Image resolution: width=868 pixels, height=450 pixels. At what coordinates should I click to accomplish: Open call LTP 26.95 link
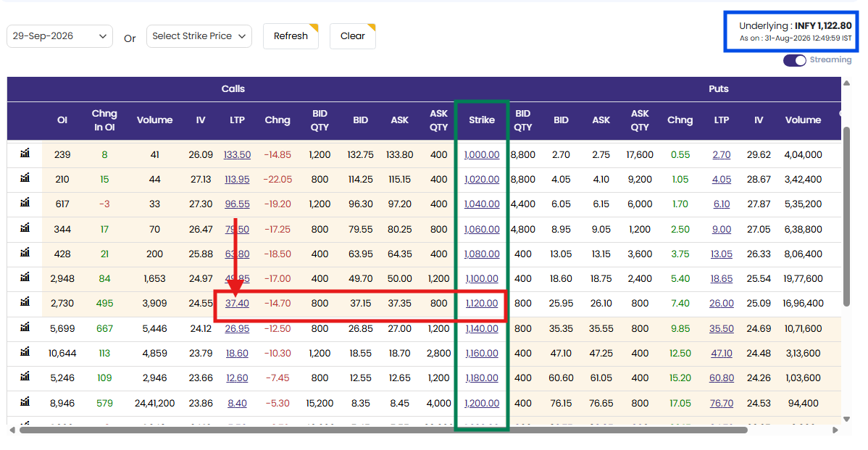(237, 329)
